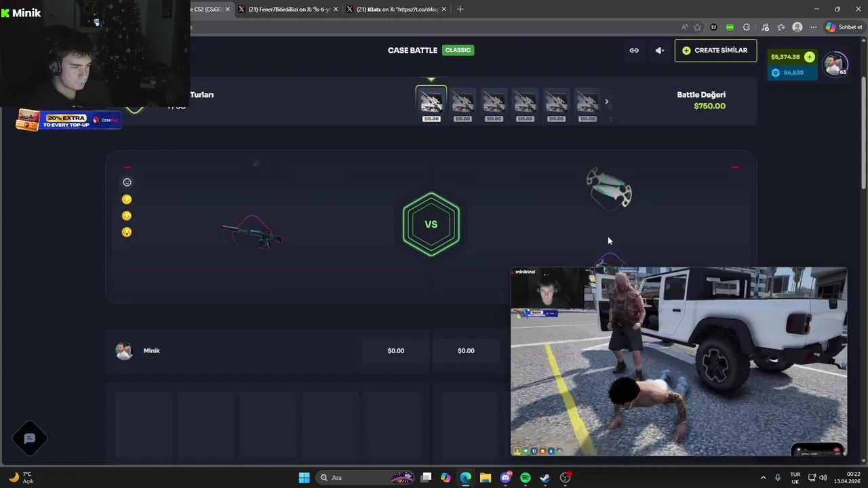Open File Explorer from the taskbar
Screen dimensions: 868x488
pyautogui.click(x=486, y=478)
